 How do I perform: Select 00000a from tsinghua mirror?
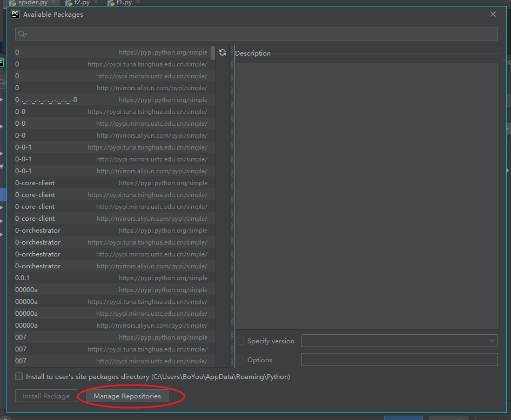[x=115, y=301]
